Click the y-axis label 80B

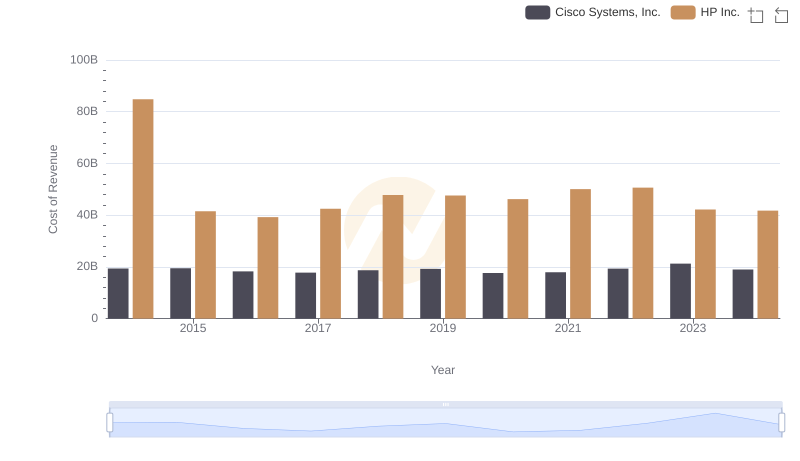pos(87,111)
